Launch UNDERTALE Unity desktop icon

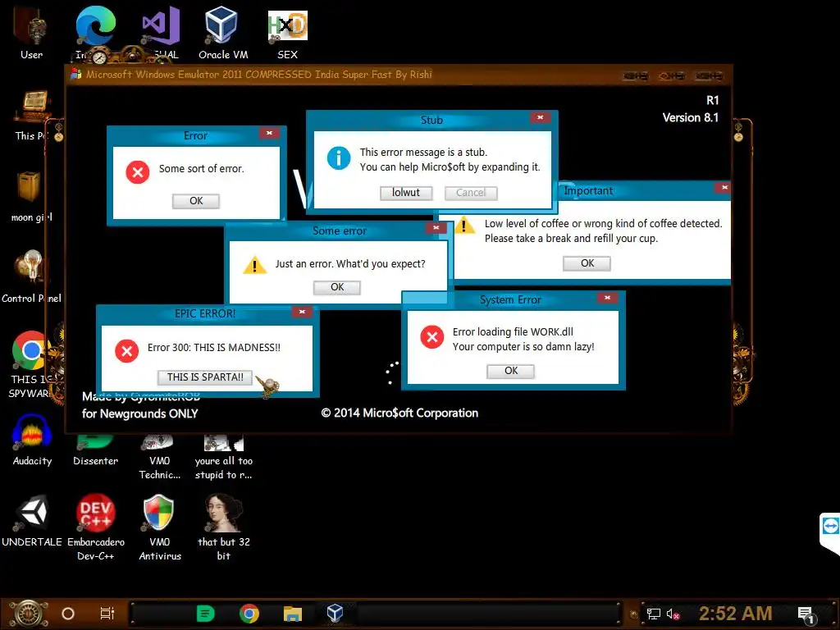32,519
